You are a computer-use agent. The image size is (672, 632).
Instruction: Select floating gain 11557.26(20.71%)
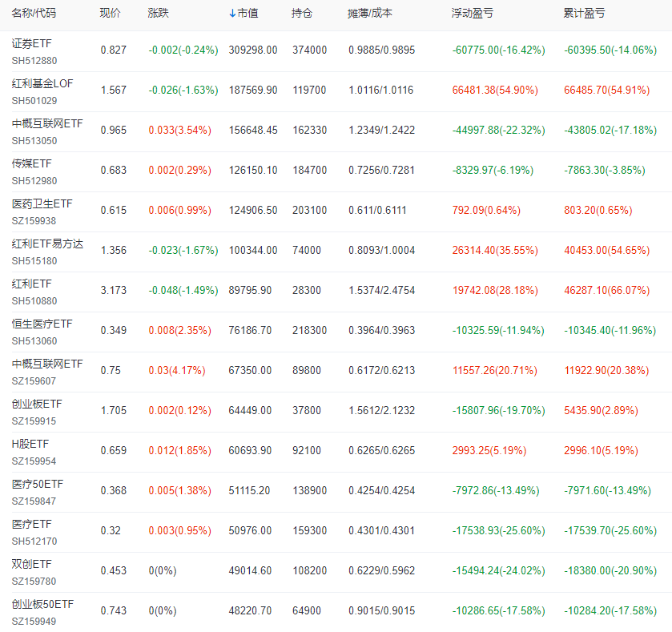(x=495, y=371)
